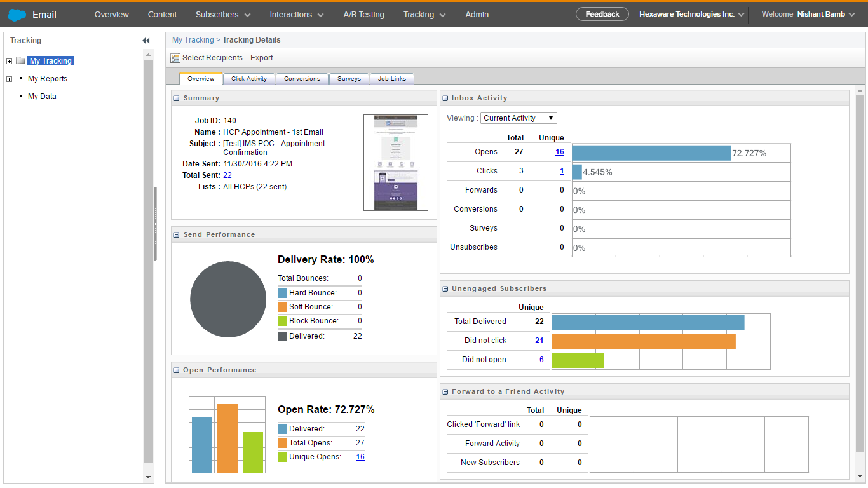Screen dimensions: 868x488
Task: Click the Salesforce cloud logo icon
Action: 17,15
